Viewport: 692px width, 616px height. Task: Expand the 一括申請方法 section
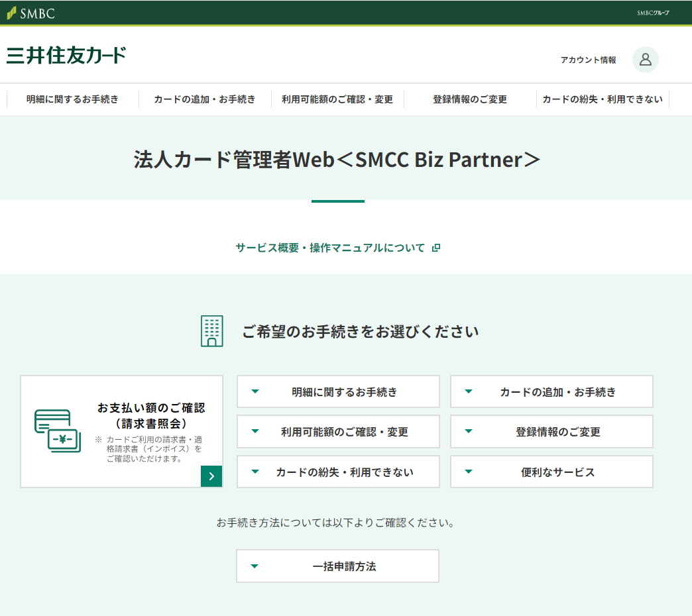(337, 566)
